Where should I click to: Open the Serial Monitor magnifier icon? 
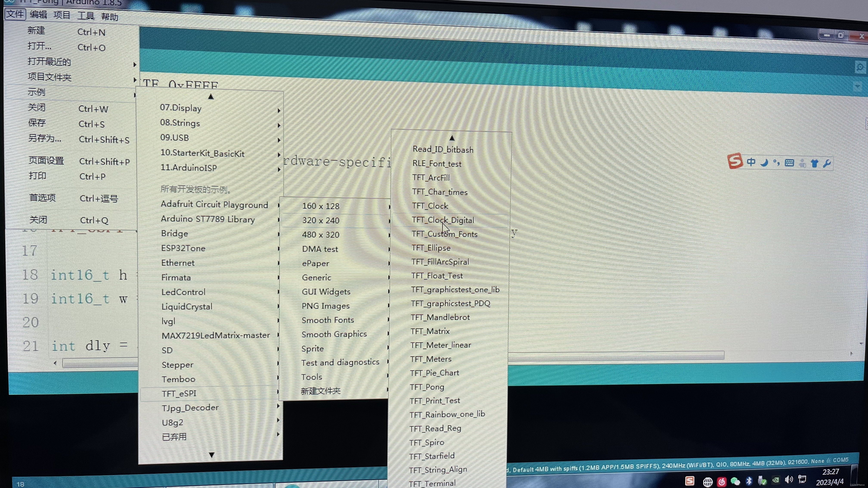click(x=860, y=68)
